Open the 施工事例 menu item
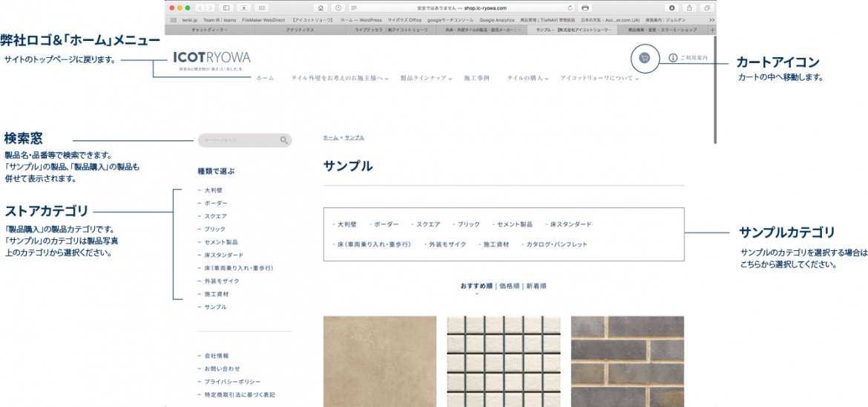The width and height of the screenshot is (868, 407). [476, 78]
